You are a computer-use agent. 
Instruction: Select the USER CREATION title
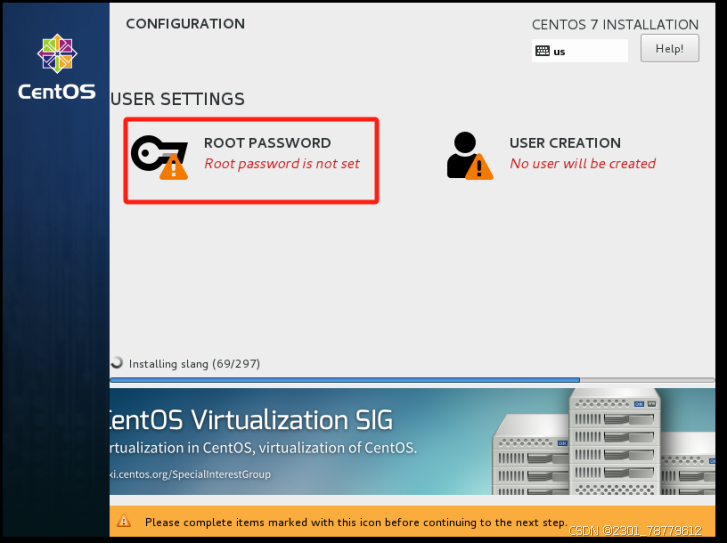tap(565, 143)
